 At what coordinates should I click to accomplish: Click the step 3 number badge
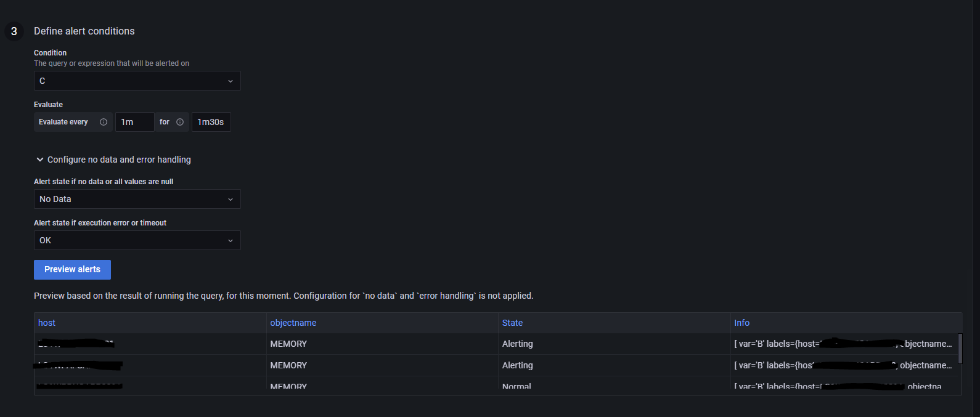14,31
